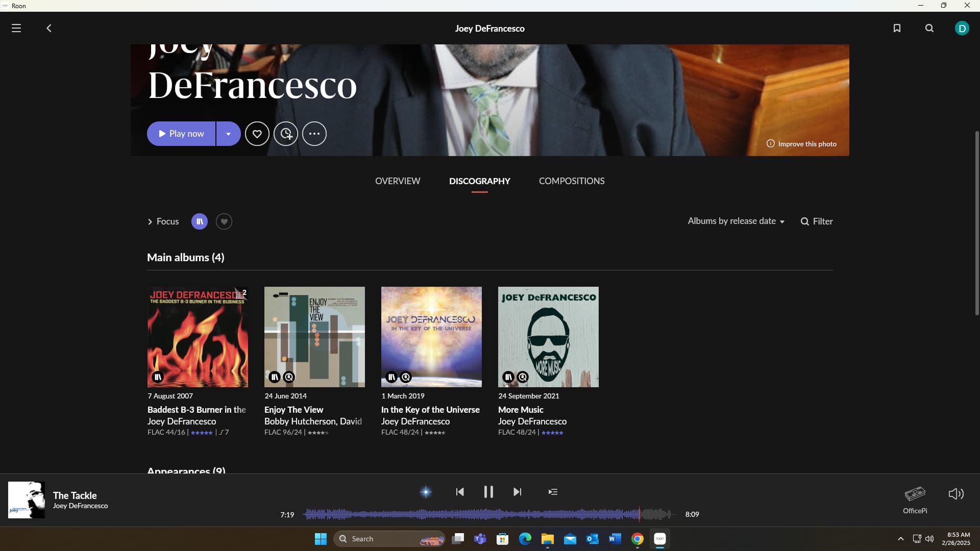Skip to previous track
This screenshot has width=980, height=551.
coord(460,492)
